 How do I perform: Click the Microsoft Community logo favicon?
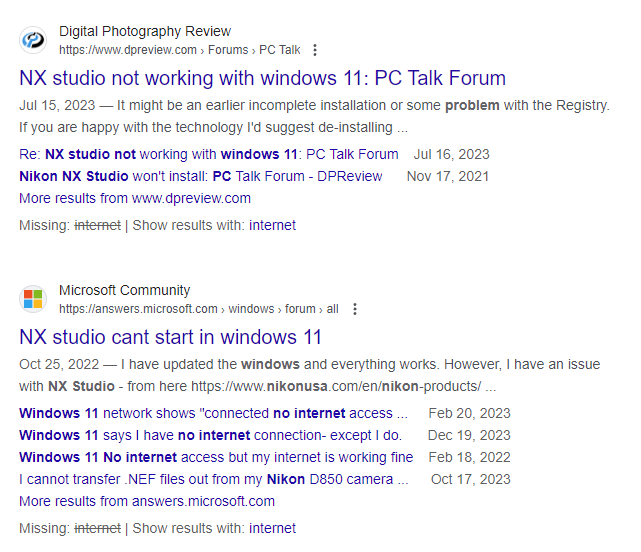pos(33,299)
